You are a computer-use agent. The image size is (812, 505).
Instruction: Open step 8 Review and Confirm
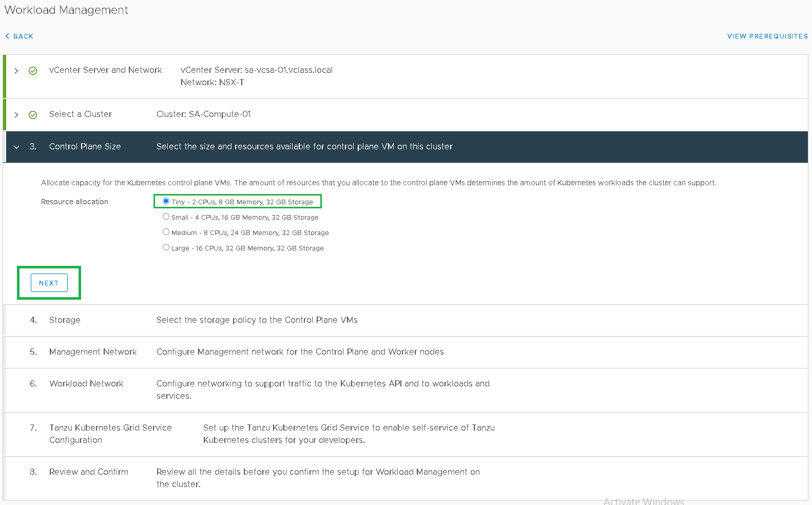point(89,472)
